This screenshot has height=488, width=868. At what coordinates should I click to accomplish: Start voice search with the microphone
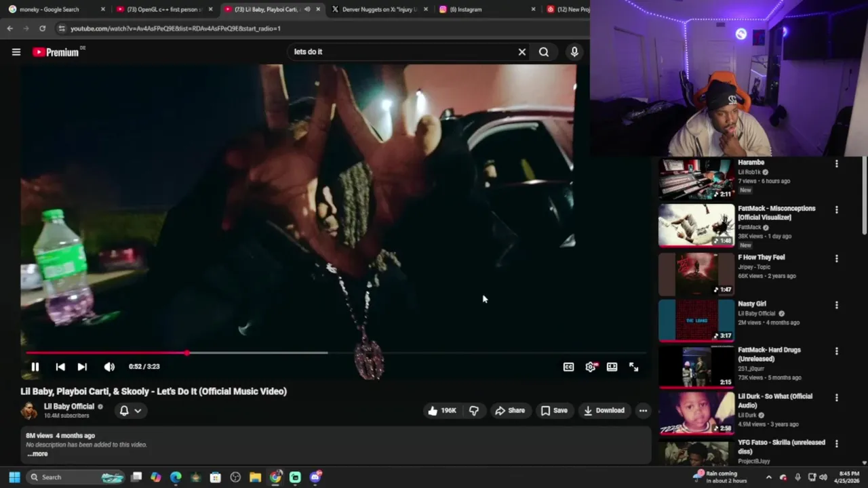pyautogui.click(x=574, y=52)
